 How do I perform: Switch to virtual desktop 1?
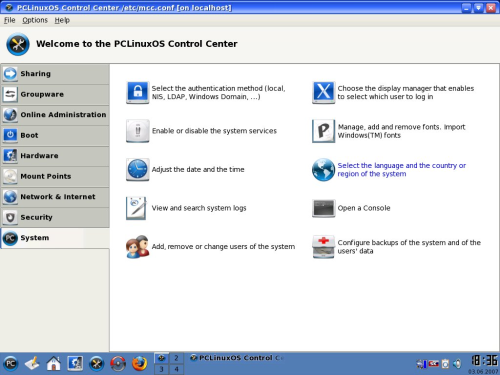pyautogui.click(x=161, y=358)
